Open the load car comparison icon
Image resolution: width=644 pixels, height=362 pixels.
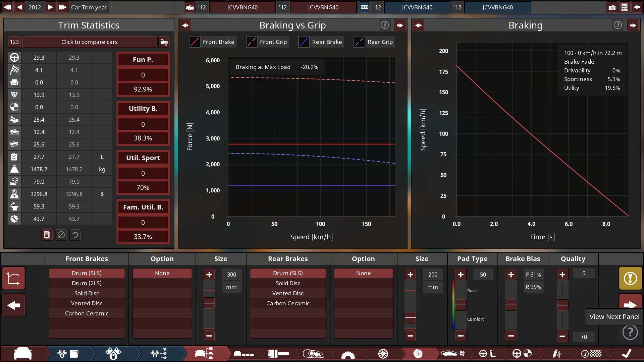click(164, 42)
